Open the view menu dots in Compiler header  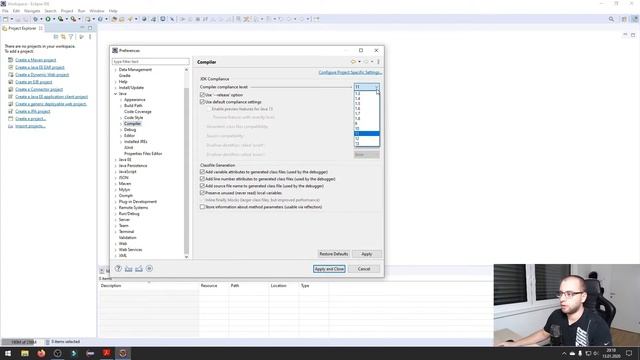point(378,62)
